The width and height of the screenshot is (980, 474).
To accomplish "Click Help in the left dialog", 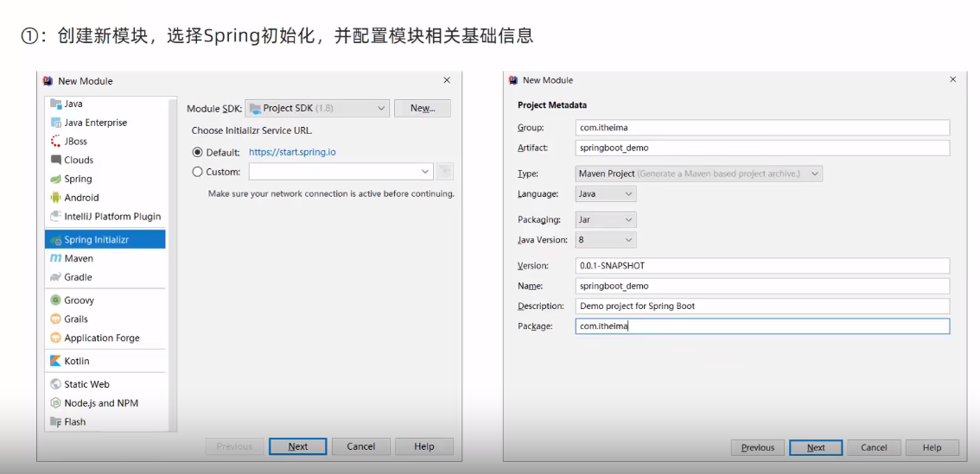I will point(423,446).
